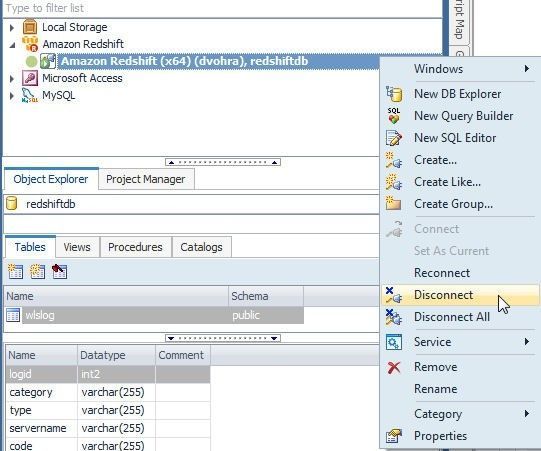Expand the Local Storage tree node

12,28
